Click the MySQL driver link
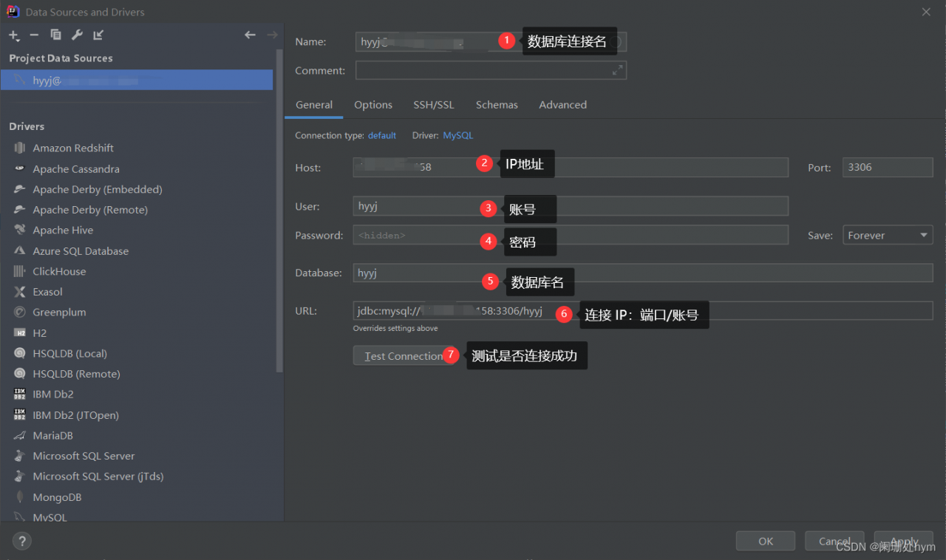 click(x=457, y=136)
